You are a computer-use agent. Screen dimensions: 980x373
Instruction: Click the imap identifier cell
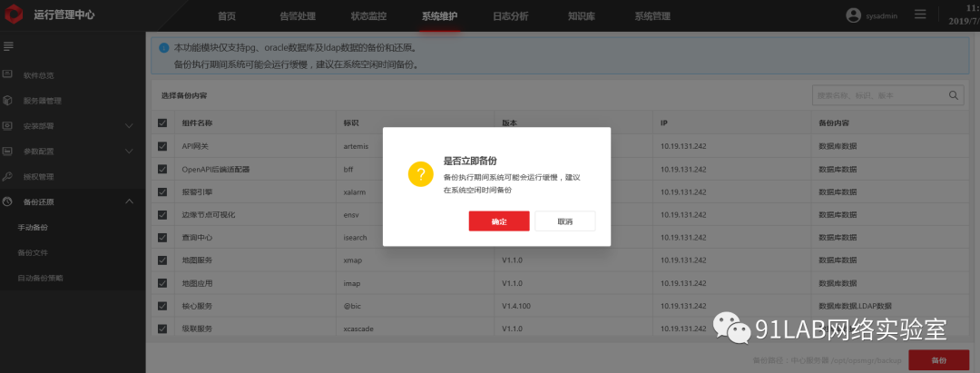[352, 283]
